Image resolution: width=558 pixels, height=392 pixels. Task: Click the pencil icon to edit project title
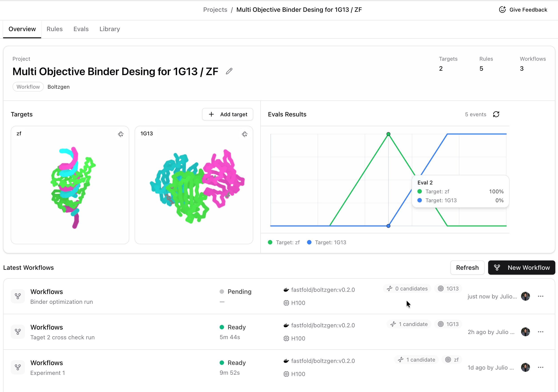[229, 71]
